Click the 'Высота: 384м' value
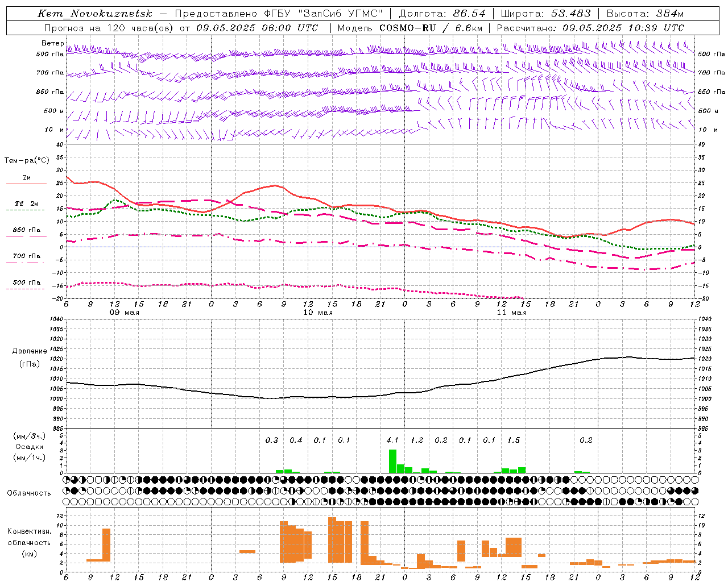This screenshot has height=582, width=728. (645, 14)
